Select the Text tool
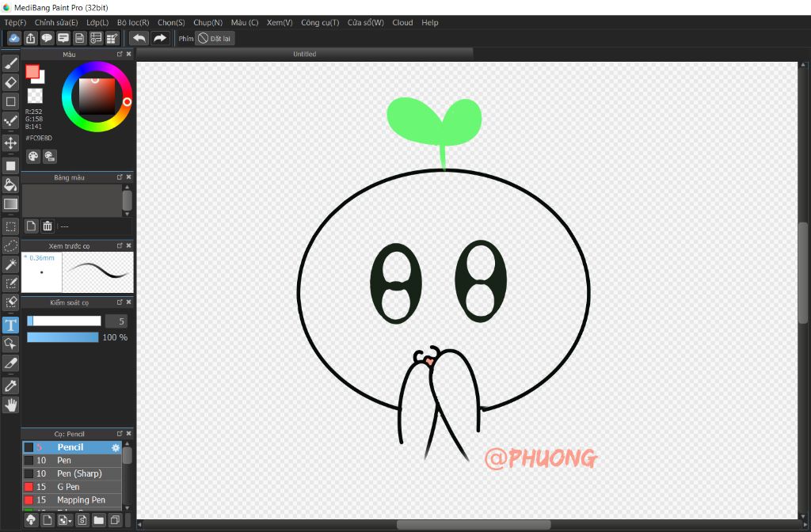Viewport: 811px width, 532px height. (10, 325)
